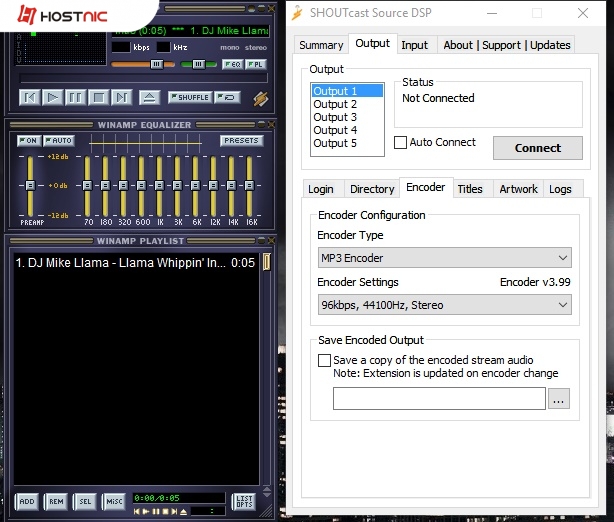Click the Eject open file button
The height and width of the screenshot is (522, 614).
149,97
